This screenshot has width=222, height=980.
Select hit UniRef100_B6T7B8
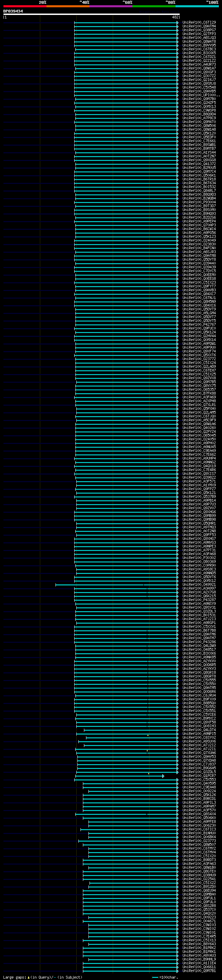[199, 631]
